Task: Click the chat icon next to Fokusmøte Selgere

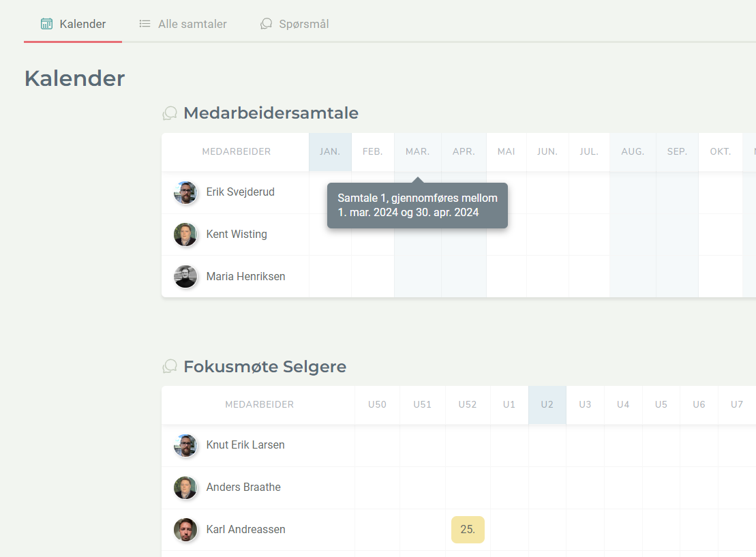Action: 170,367
